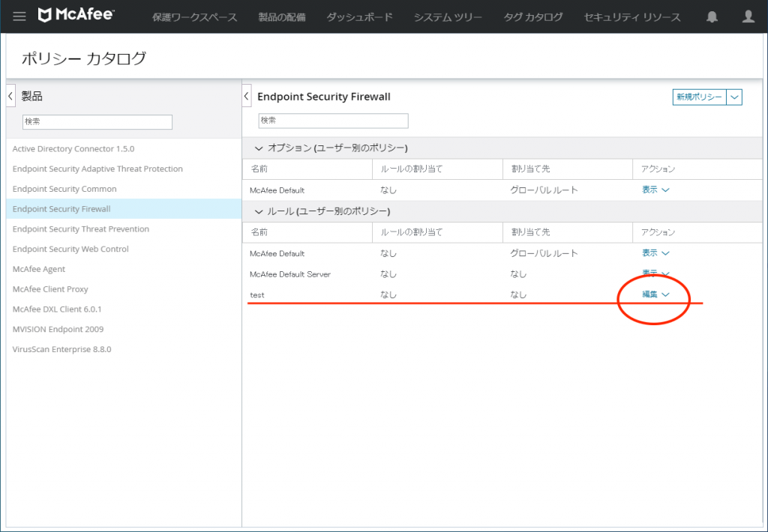Select Endpoint Security Firewall in product list
This screenshot has height=532, width=768.
[124, 209]
